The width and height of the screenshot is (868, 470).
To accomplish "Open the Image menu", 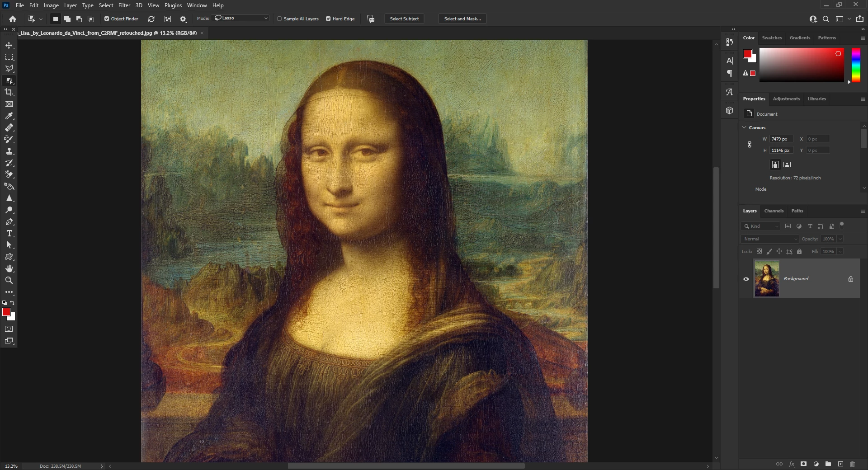I will [51, 5].
